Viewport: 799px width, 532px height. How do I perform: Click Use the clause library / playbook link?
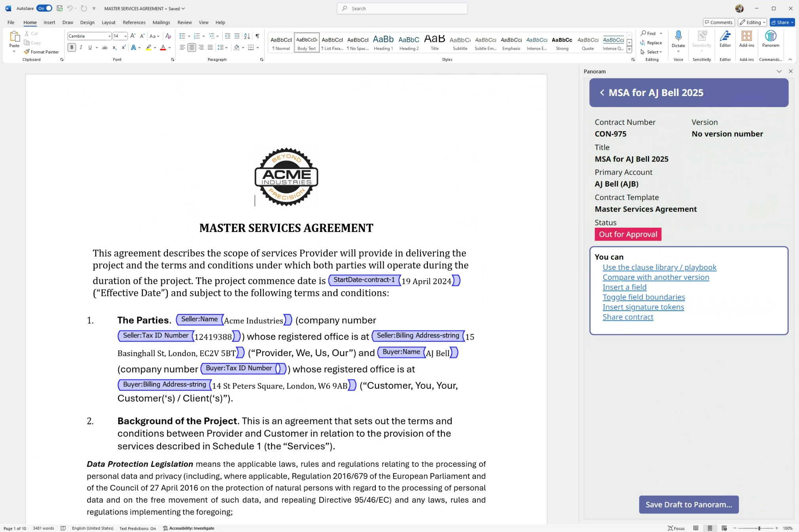tap(659, 267)
